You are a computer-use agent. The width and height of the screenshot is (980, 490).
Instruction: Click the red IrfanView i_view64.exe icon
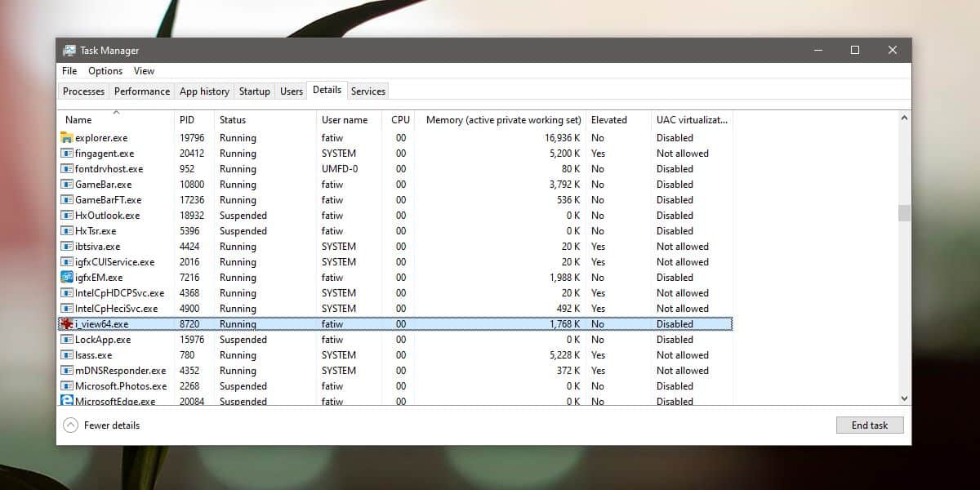click(x=67, y=324)
